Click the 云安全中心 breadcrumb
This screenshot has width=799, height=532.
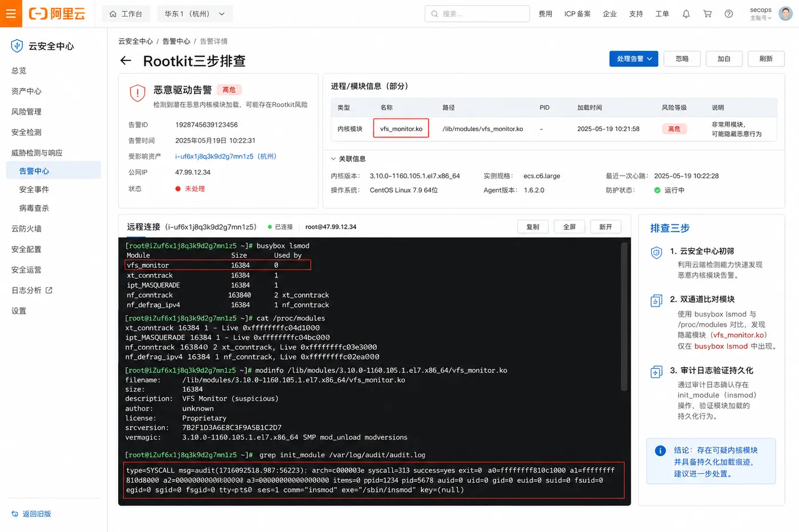coord(135,41)
